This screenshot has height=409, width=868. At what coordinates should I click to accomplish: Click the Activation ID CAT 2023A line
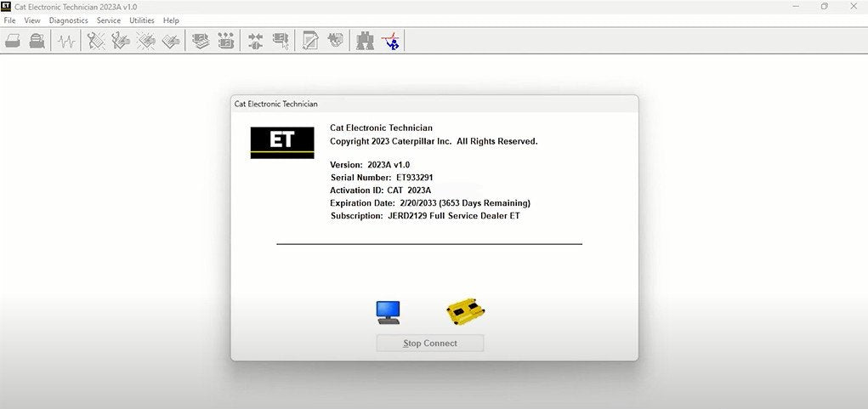pyautogui.click(x=380, y=190)
